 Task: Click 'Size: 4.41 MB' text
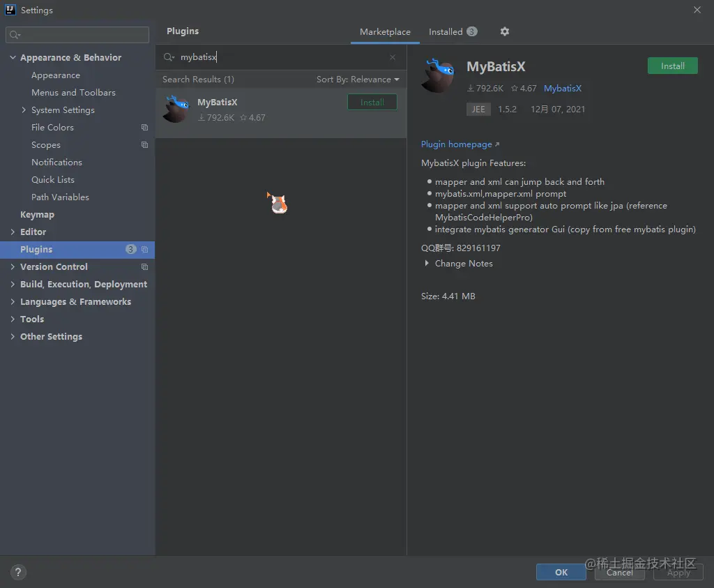tap(448, 296)
